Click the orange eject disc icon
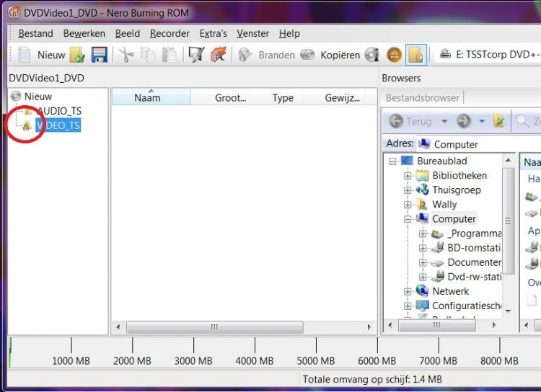Image resolution: width=541 pixels, height=392 pixels. [393, 55]
